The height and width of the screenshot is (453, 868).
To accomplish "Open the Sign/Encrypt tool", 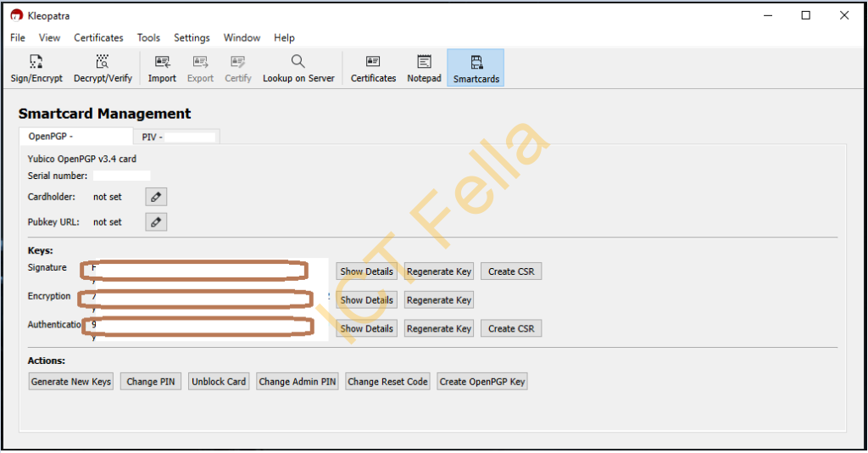I will tap(36, 68).
